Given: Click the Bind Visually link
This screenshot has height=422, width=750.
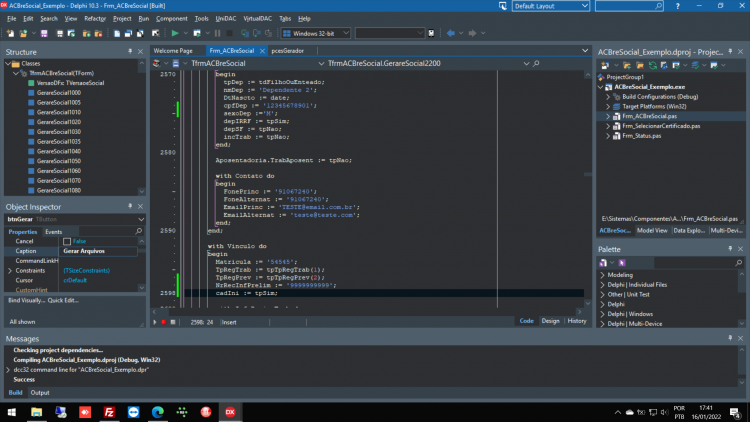Looking at the screenshot, I should [26, 300].
